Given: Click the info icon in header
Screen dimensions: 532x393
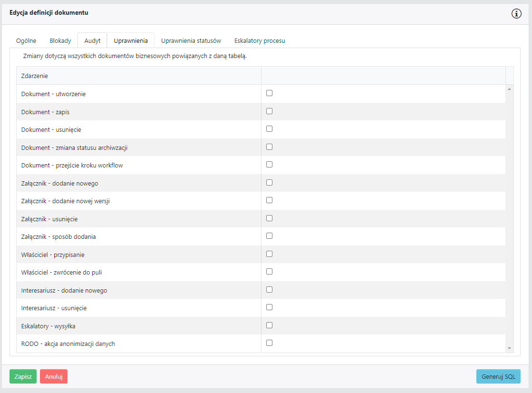Looking at the screenshot, I should click(516, 13).
